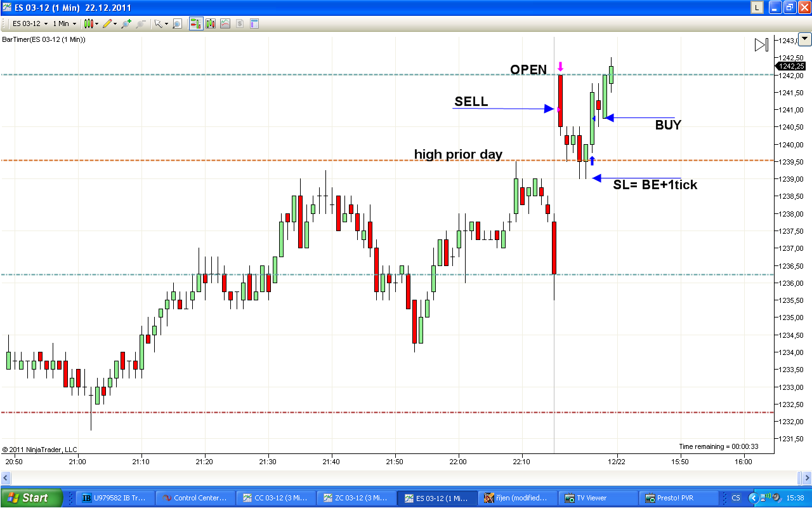The height and width of the screenshot is (508, 812).
Task: Restore down the ES 03-12 chart window
Action: [789, 7]
